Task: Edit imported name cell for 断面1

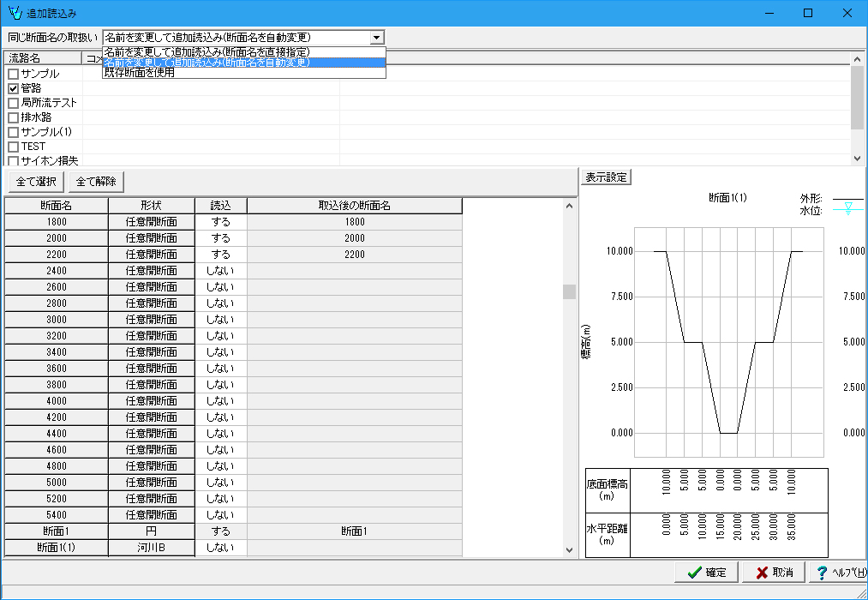Action: [354, 531]
